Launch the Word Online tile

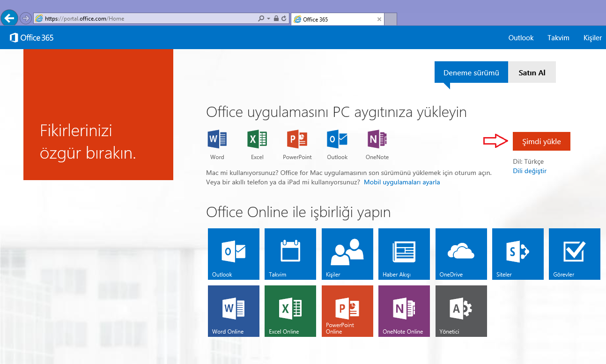pyautogui.click(x=233, y=311)
